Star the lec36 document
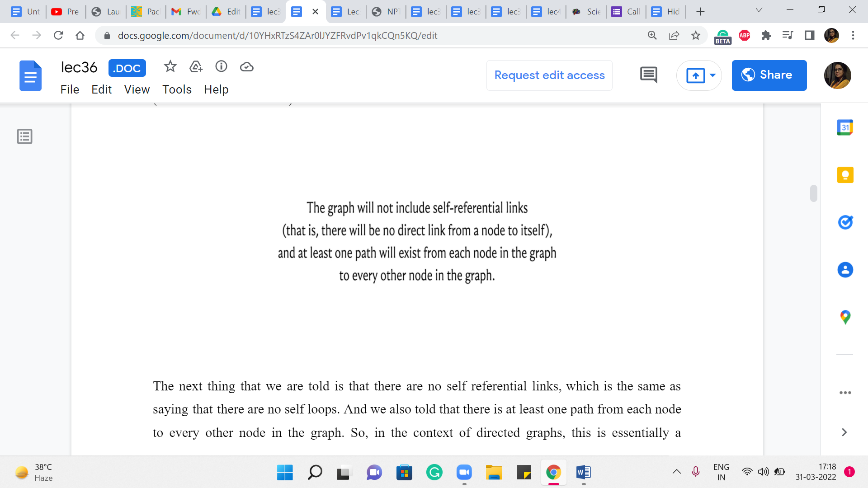Viewport: 868px width, 488px height. pyautogui.click(x=170, y=67)
